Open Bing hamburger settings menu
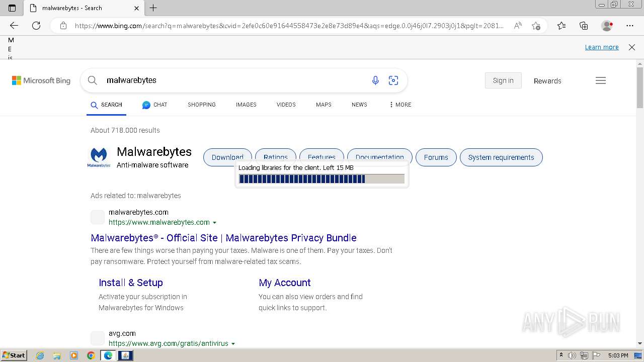Image resolution: width=644 pixels, height=362 pixels. [x=601, y=80]
